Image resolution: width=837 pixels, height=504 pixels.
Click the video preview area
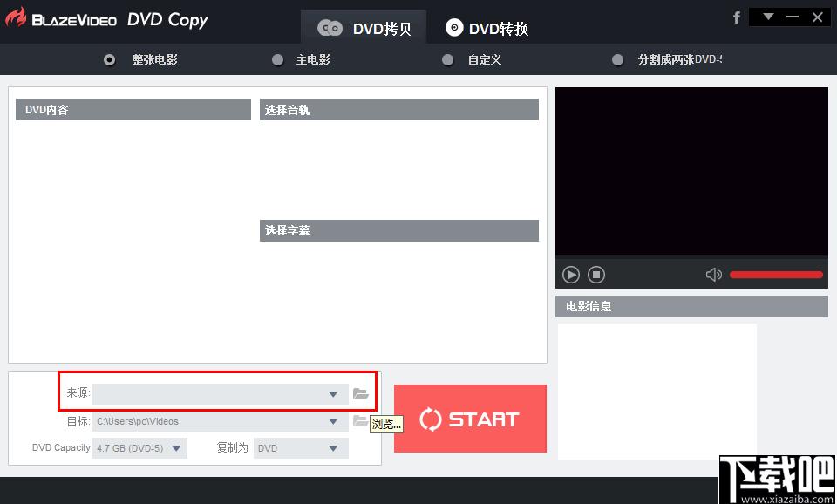click(x=691, y=172)
